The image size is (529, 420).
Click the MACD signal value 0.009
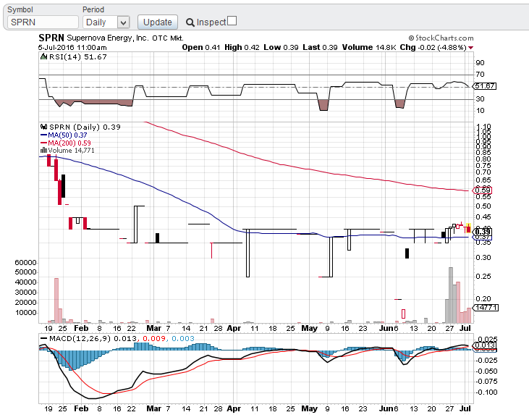(x=154, y=339)
